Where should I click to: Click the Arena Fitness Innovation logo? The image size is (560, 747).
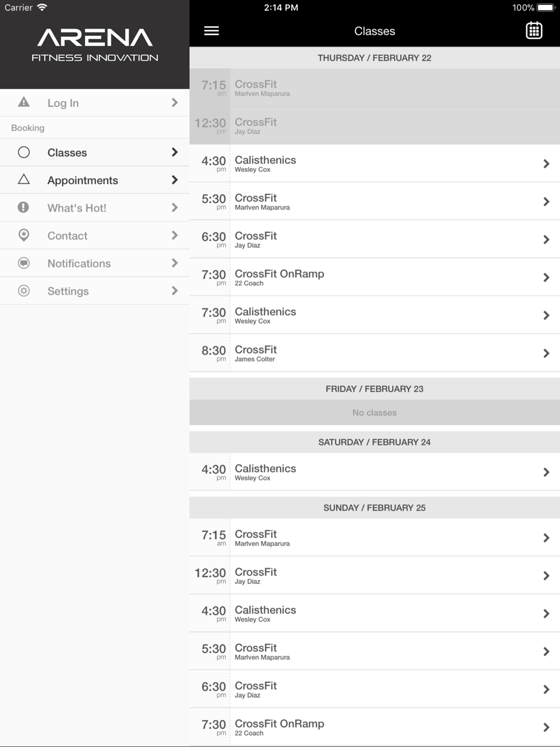tap(95, 45)
